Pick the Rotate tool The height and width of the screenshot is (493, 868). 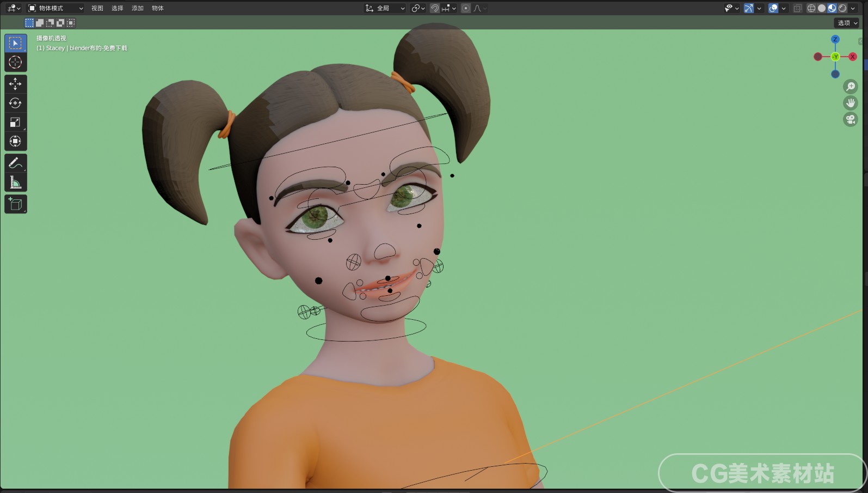tap(15, 103)
